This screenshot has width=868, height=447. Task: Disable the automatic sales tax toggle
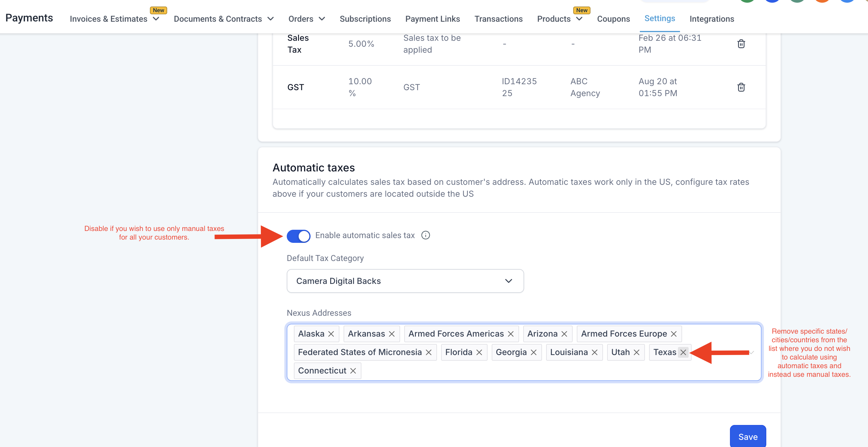click(x=299, y=236)
